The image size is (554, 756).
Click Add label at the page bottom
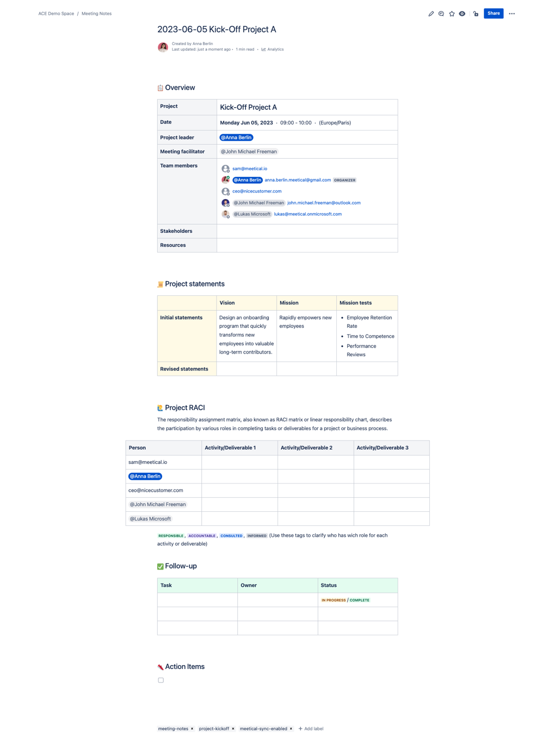tap(311, 729)
